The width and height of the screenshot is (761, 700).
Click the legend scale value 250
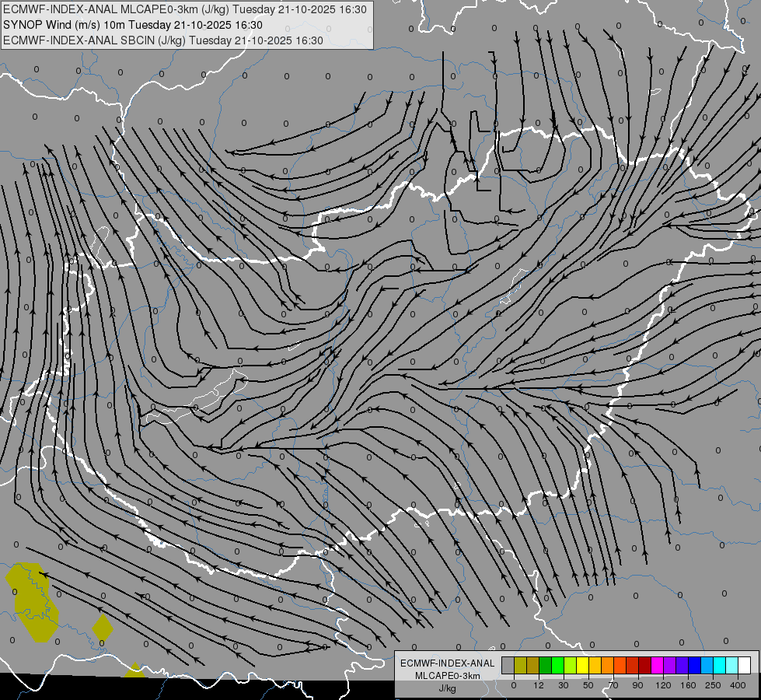pos(713,685)
